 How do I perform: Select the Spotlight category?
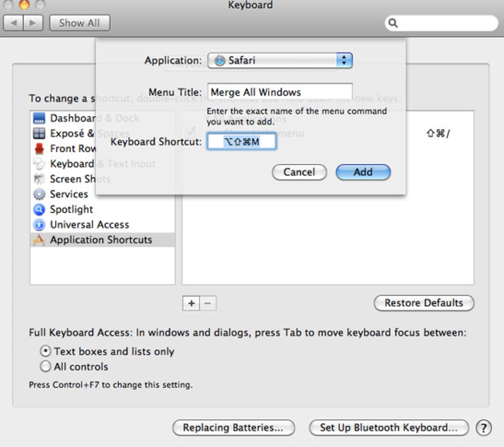[x=102, y=209]
